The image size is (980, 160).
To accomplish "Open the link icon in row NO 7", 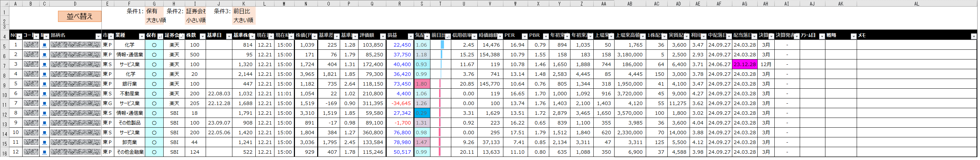I will tap(44, 103).
